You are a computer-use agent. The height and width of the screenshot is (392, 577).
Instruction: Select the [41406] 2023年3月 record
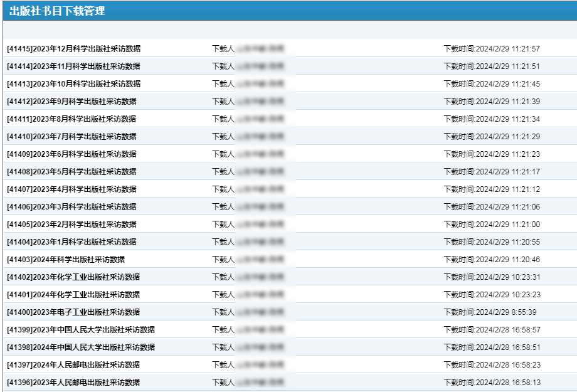[x=71, y=207]
